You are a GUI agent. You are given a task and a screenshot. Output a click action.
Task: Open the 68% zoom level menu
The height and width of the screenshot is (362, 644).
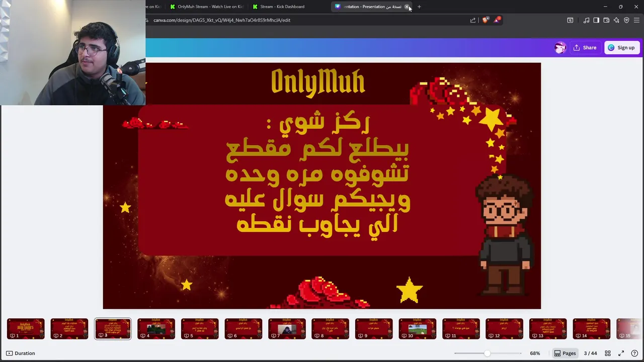pyautogui.click(x=535, y=353)
